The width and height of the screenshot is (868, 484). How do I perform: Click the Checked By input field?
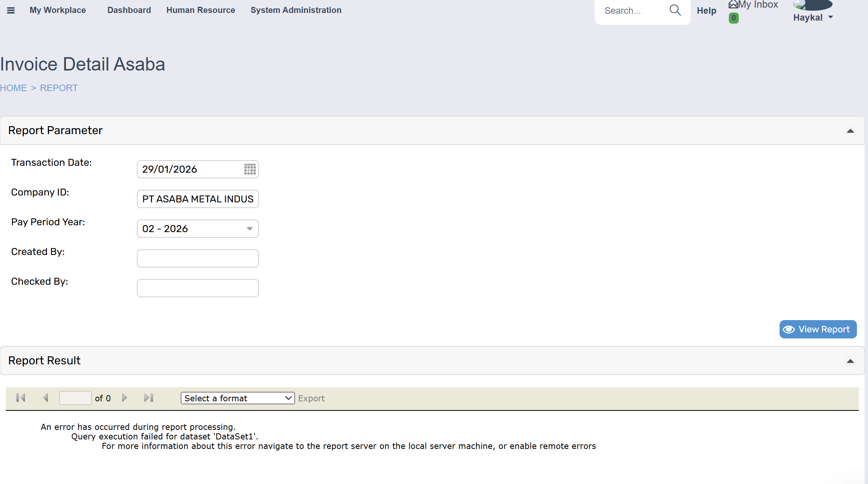197,288
